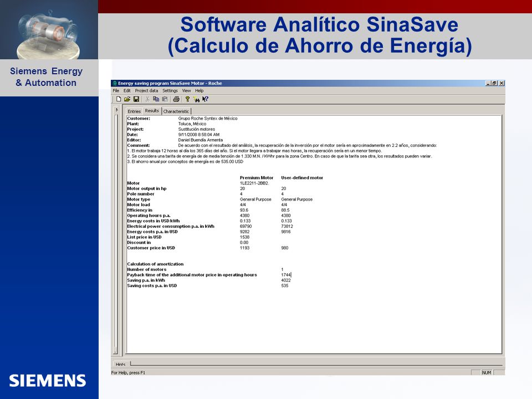Click the Print toolbar icon

coord(176,99)
